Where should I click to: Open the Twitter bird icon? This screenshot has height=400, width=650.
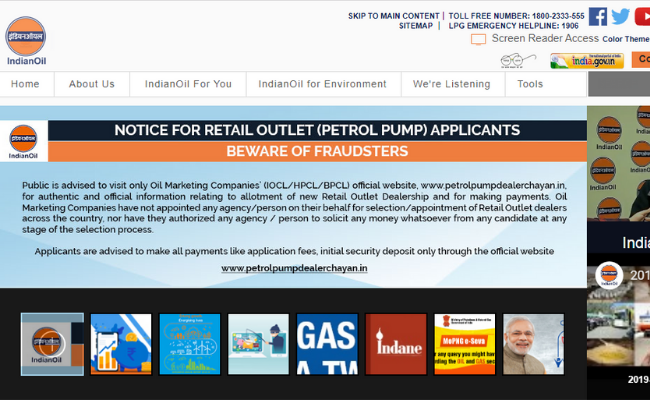click(x=621, y=16)
